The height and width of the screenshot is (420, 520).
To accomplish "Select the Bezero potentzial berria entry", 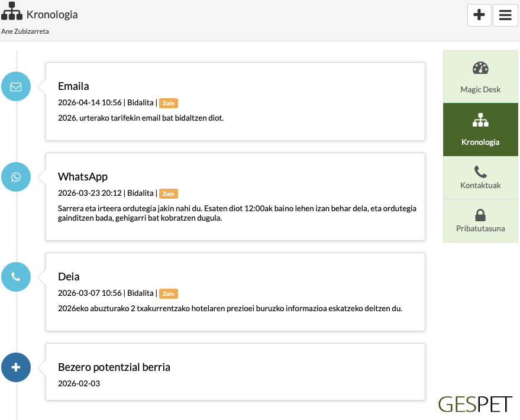I will (114, 367).
